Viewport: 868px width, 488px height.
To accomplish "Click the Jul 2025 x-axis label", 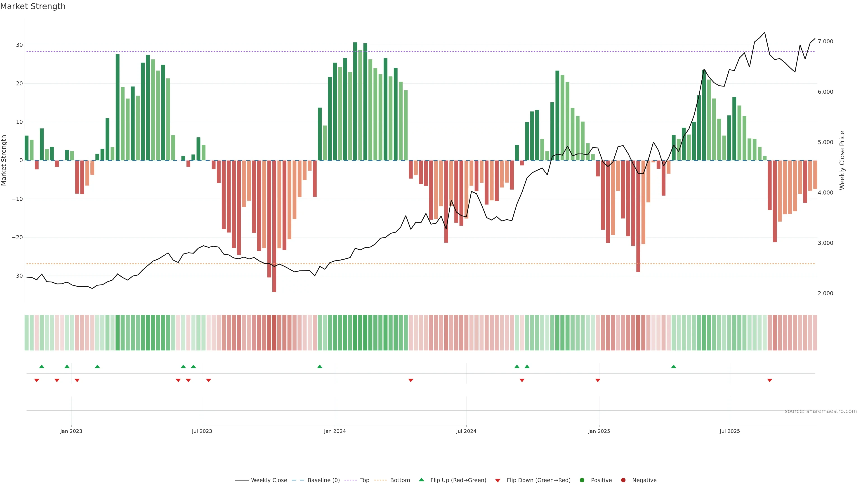I will pos(729,431).
